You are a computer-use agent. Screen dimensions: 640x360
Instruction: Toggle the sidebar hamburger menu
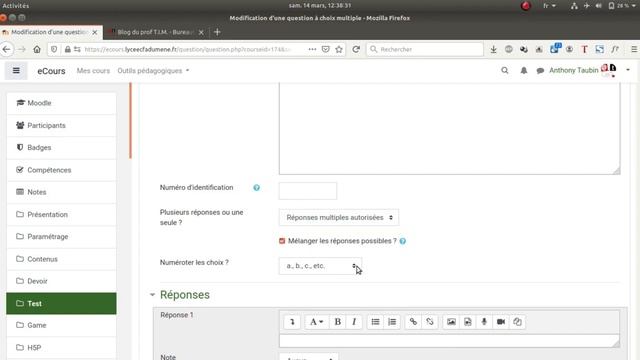[16, 71]
